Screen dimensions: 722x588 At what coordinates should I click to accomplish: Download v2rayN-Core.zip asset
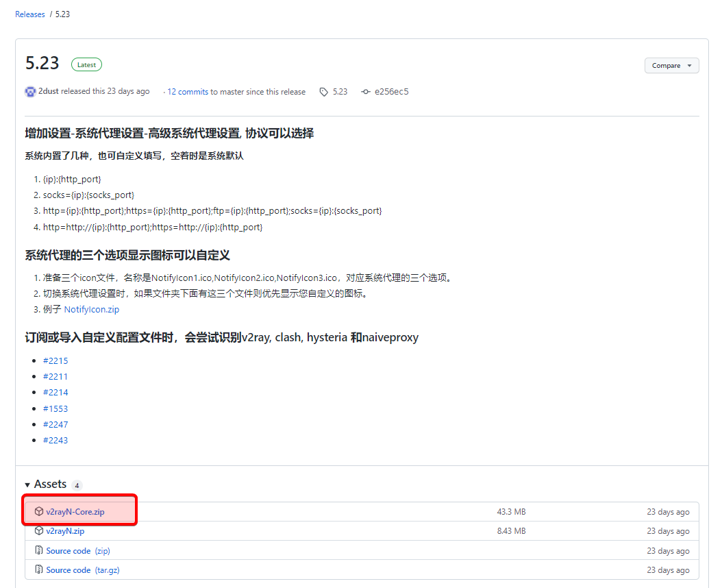pos(75,512)
